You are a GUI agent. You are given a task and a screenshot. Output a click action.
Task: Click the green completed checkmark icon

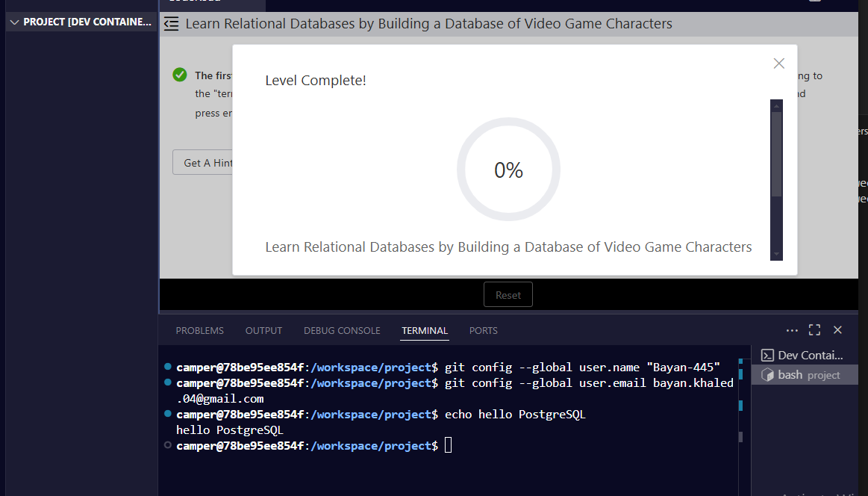(x=180, y=74)
